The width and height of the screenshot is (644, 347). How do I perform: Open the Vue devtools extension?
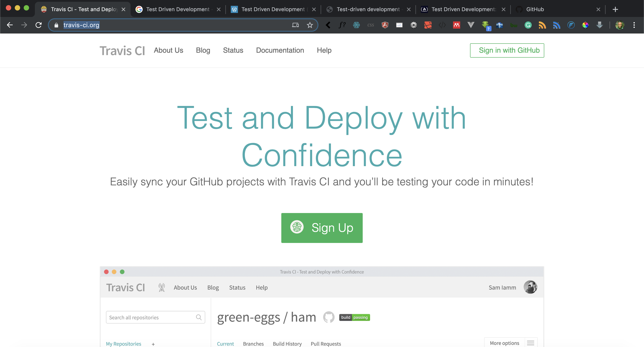[471, 25]
